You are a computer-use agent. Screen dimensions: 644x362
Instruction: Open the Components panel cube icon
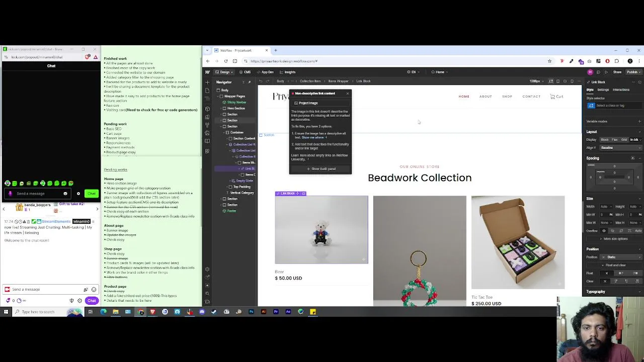207,109
